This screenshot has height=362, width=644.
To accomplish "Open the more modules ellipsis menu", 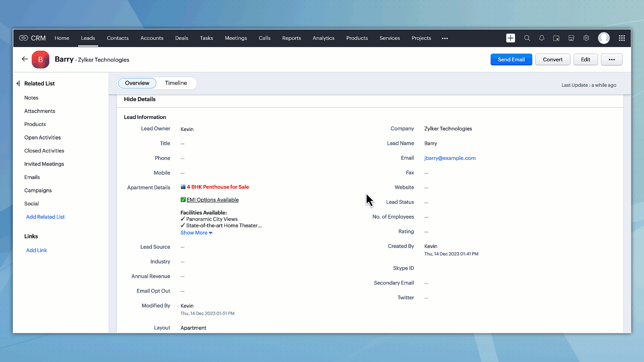I will 445,38.
